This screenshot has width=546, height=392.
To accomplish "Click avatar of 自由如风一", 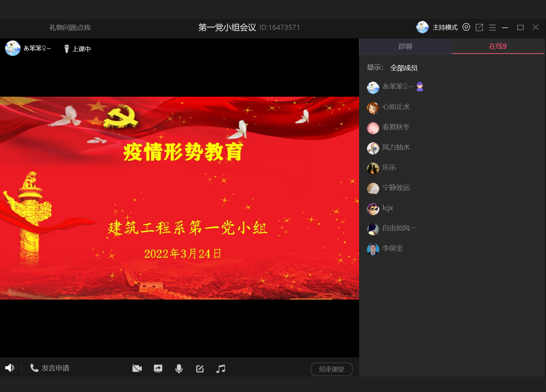I will pyautogui.click(x=373, y=229).
